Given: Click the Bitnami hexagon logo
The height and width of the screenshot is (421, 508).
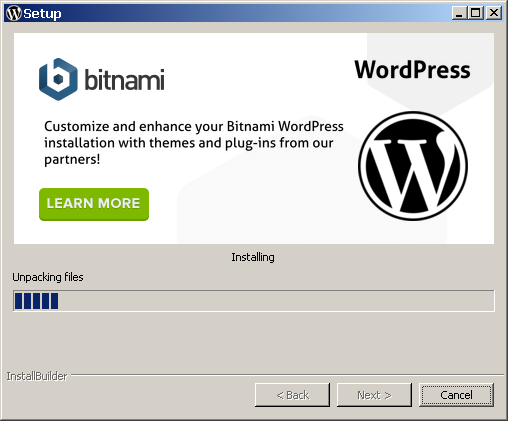Looking at the screenshot, I should click(58, 79).
